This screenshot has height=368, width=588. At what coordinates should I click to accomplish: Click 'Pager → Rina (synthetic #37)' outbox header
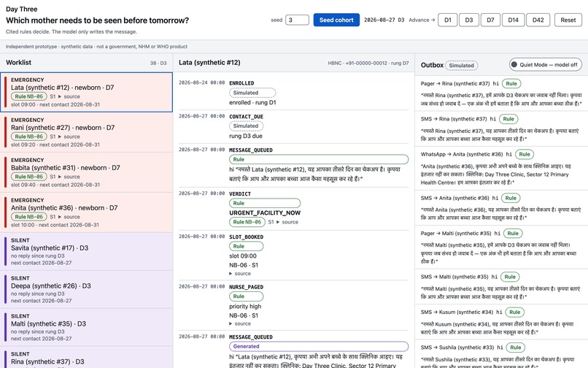[x=455, y=84]
